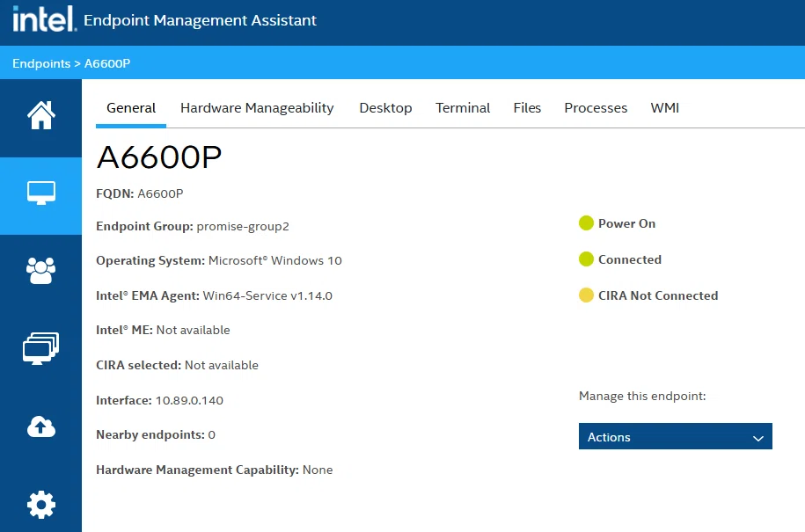The height and width of the screenshot is (532, 805).
Task: Open the Desktop tab
Action: 385,108
